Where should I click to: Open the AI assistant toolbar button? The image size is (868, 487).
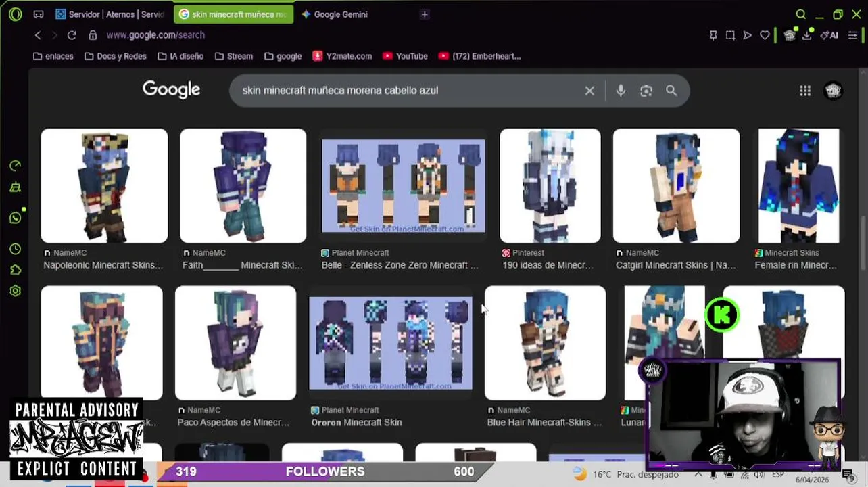coord(829,35)
